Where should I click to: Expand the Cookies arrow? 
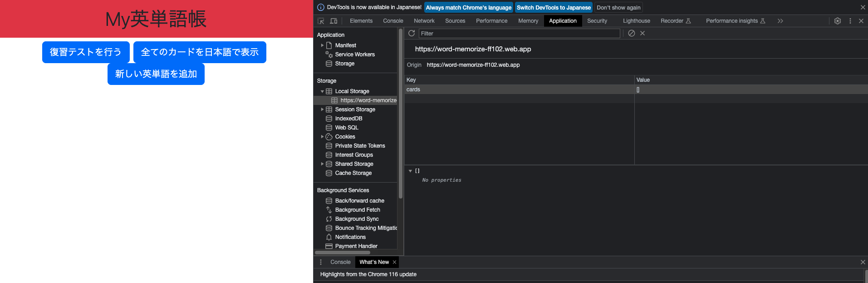click(322, 137)
